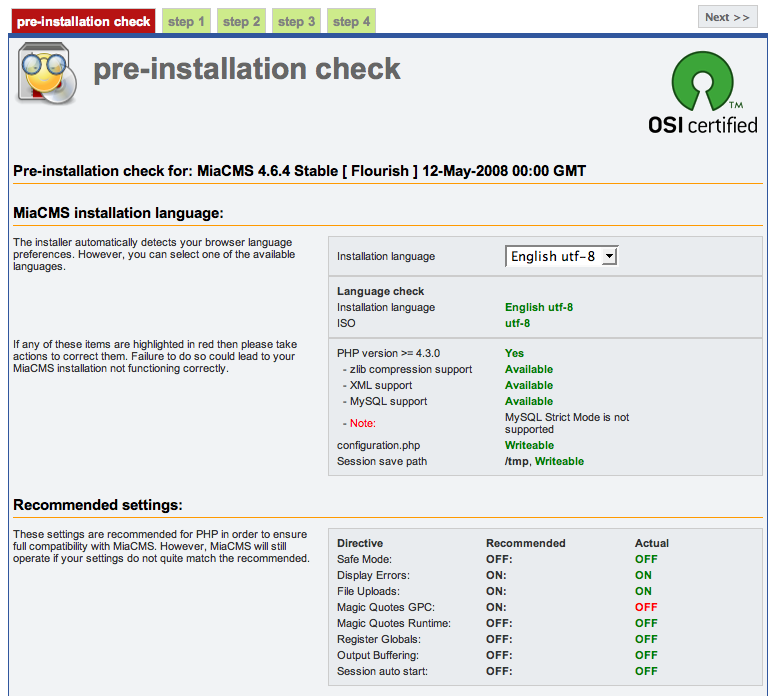
Task: Click the green OFF value for Register Globals
Action: (646, 639)
